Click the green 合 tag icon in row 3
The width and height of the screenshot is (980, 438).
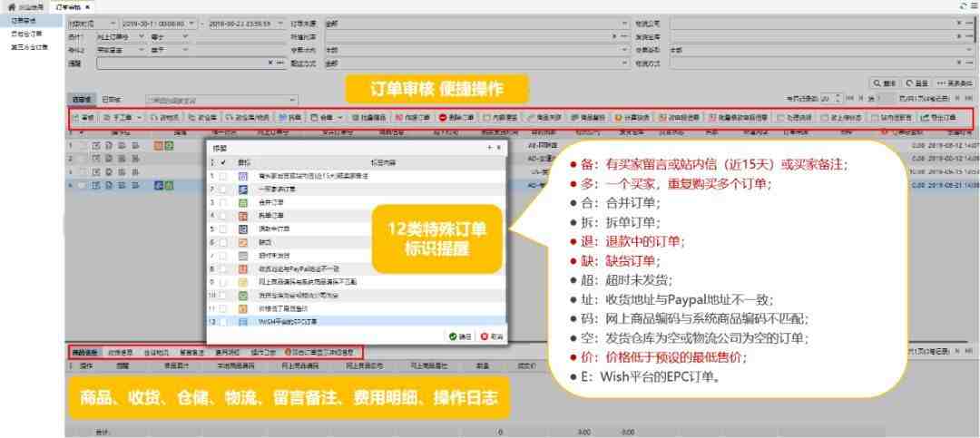point(243,202)
